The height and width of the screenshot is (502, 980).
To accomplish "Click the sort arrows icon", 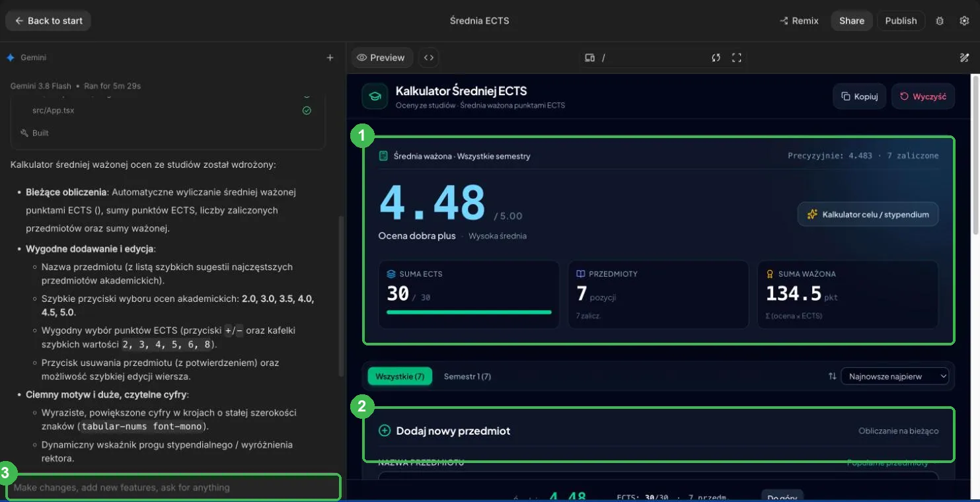I will point(832,377).
